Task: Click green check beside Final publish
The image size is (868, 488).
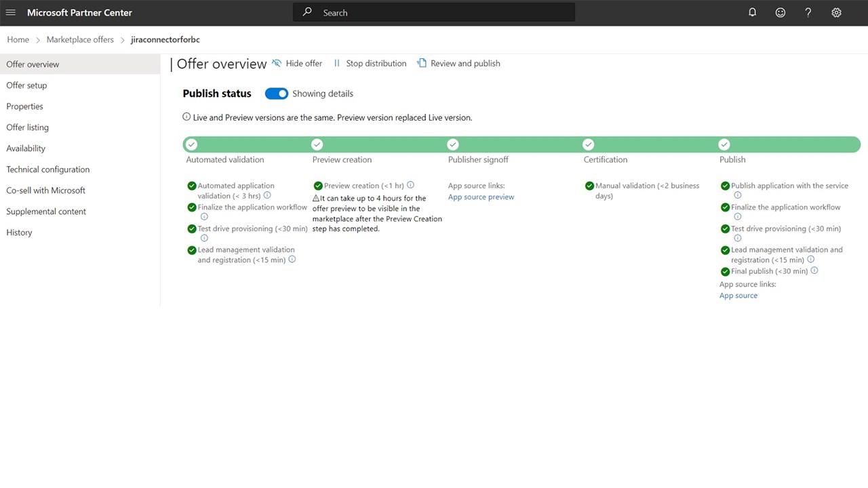Action: (726, 271)
